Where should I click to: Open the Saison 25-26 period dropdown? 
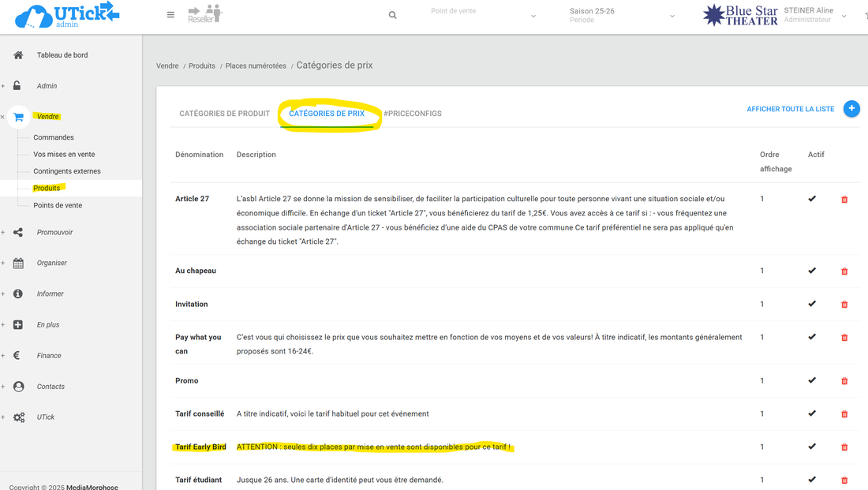click(x=622, y=16)
